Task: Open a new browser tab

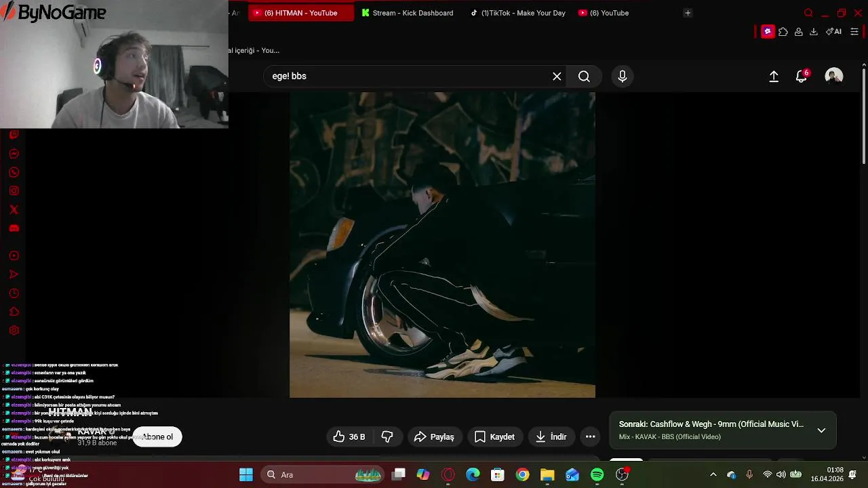Action: click(688, 13)
